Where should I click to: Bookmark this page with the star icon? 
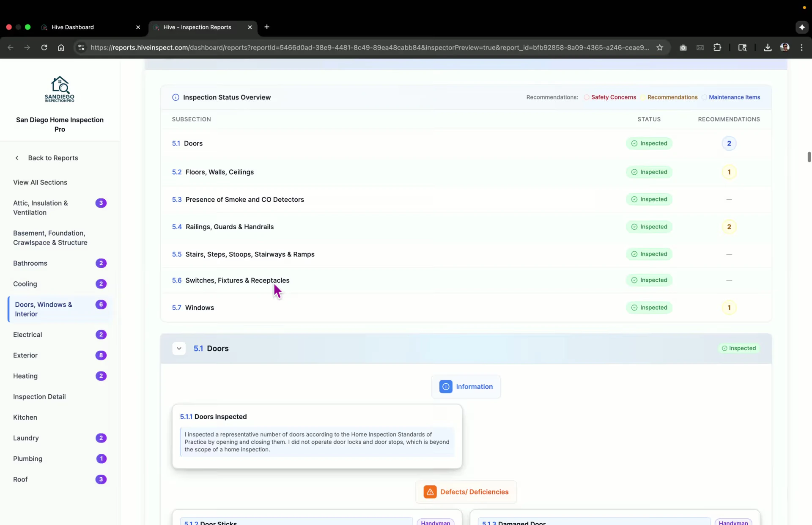tap(660, 47)
